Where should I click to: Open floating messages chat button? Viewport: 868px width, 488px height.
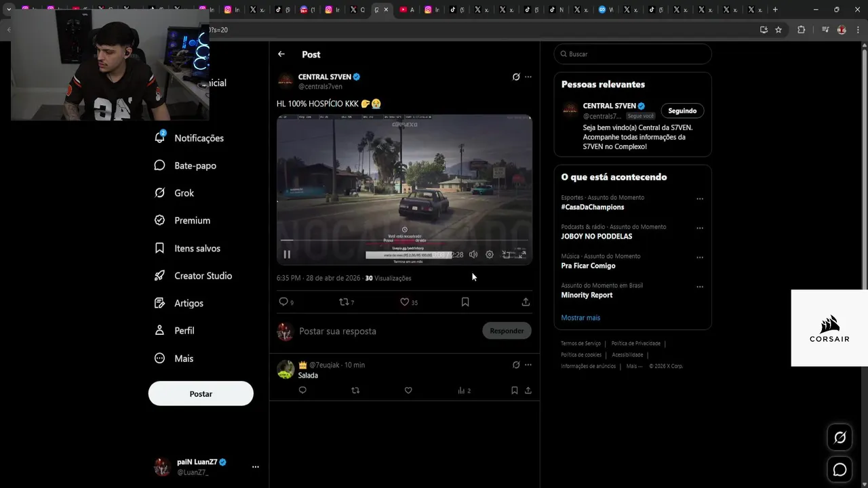pos(840,469)
